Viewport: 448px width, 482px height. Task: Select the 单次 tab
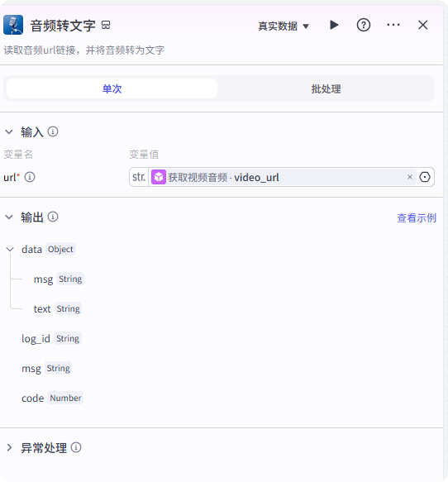tap(112, 88)
